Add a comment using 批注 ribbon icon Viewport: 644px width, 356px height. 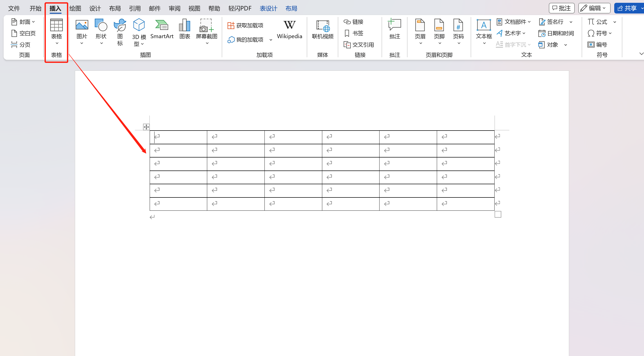click(x=395, y=29)
